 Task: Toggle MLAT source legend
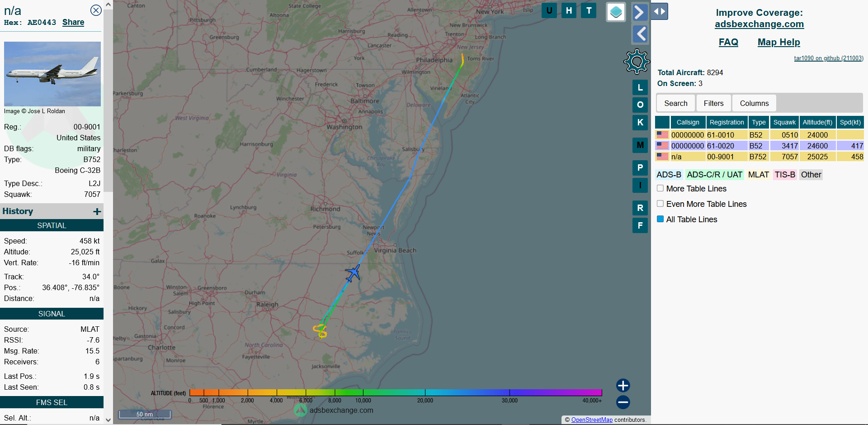tap(758, 175)
